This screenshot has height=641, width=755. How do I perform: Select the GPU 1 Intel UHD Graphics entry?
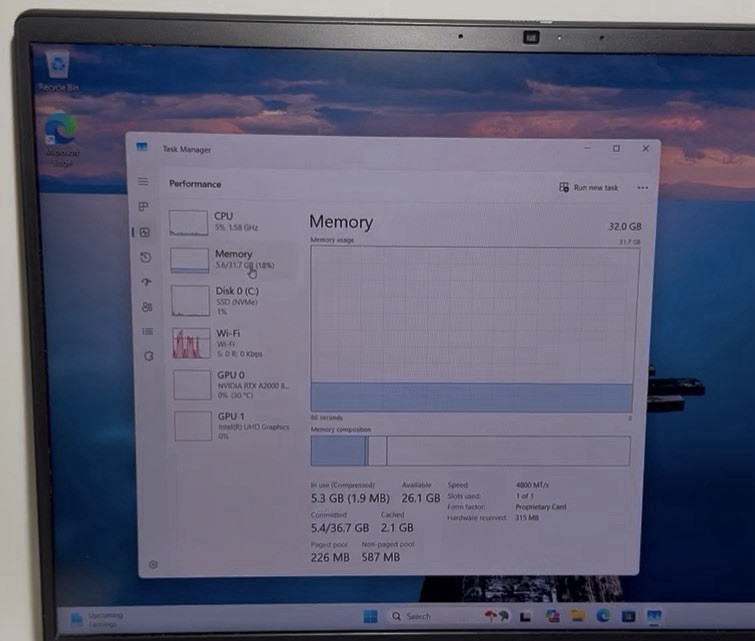coord(236,426)
